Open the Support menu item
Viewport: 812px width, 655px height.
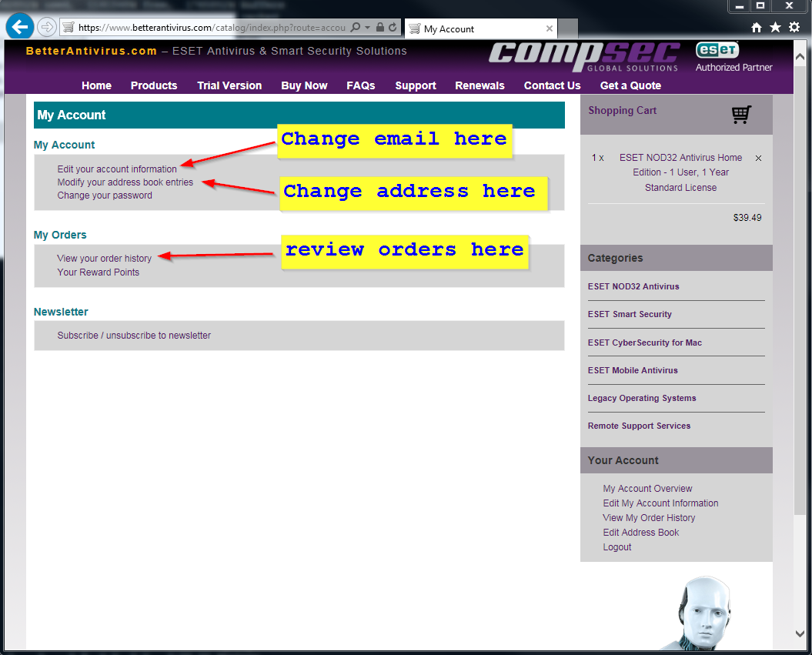point(416,85)
